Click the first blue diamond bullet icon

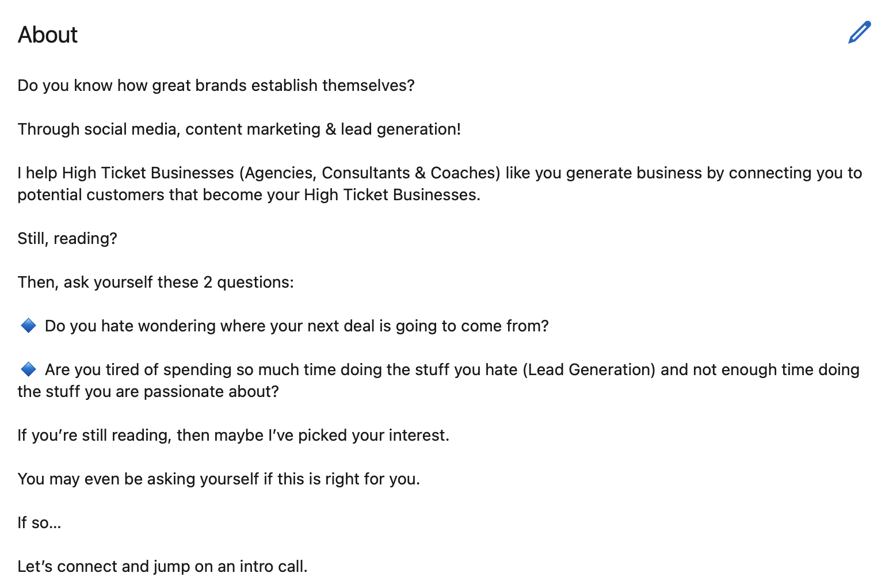pyautogui.click(x=28, y=326)
